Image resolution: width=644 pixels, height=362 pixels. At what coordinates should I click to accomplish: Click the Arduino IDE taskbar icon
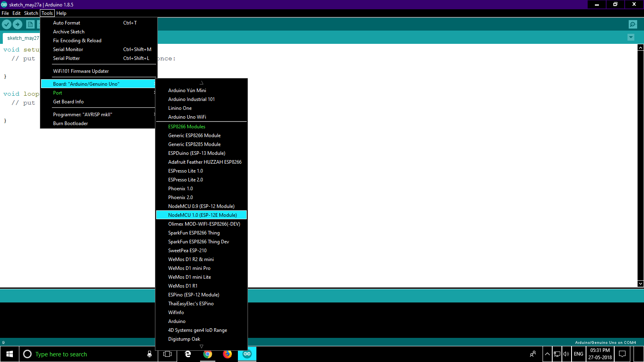[247, 354]
